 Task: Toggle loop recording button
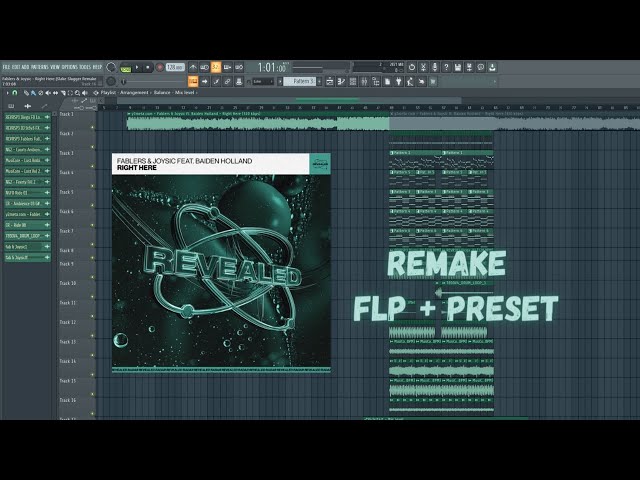click(239, 67)
